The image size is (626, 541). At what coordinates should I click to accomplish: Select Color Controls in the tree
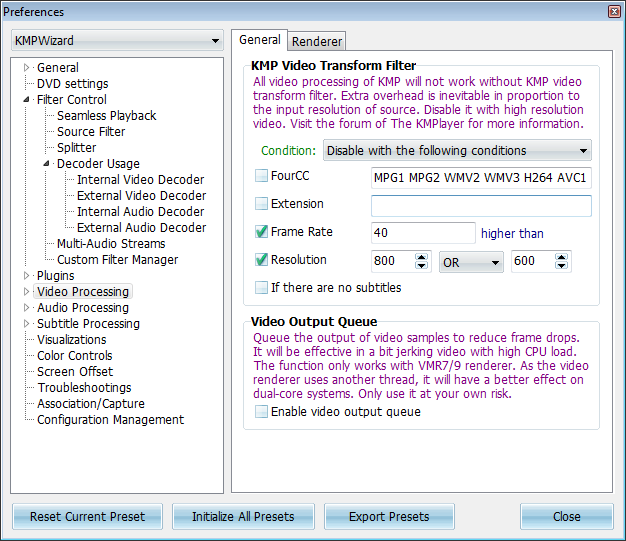[75, 355]
